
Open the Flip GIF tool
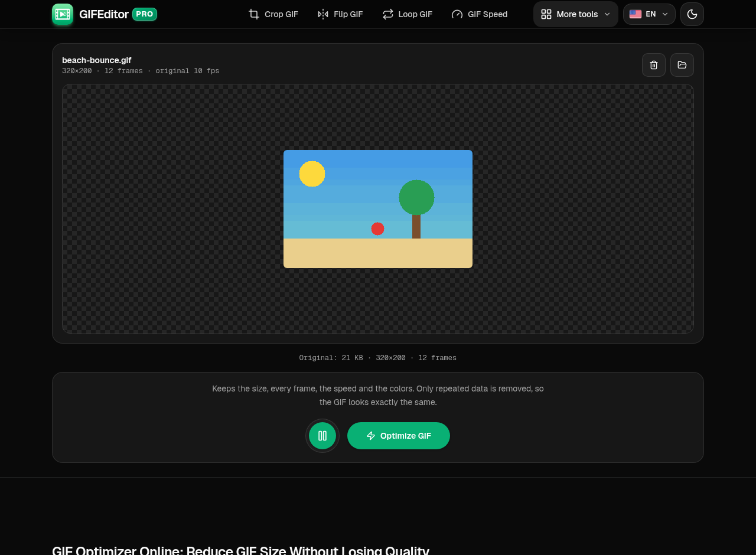tap(340, 14)
